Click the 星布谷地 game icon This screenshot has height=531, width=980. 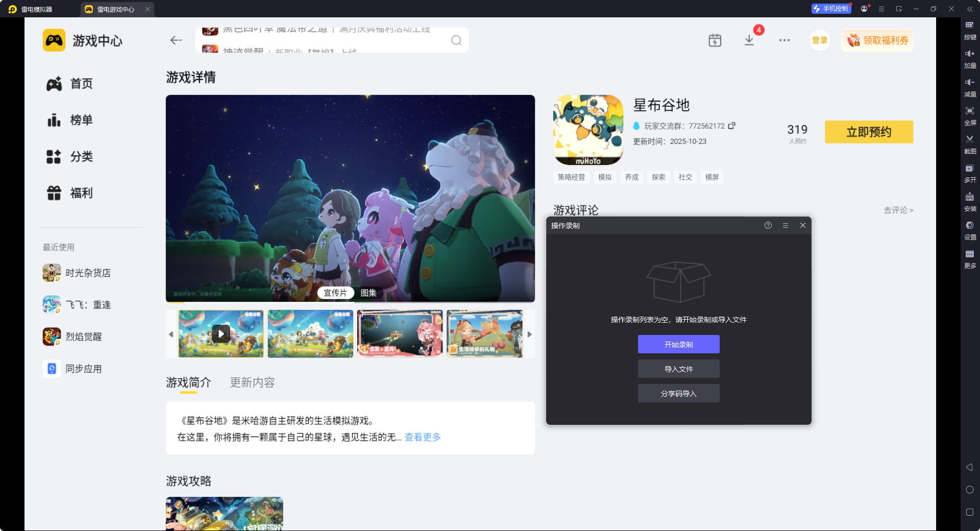click(x=588, y=130)
